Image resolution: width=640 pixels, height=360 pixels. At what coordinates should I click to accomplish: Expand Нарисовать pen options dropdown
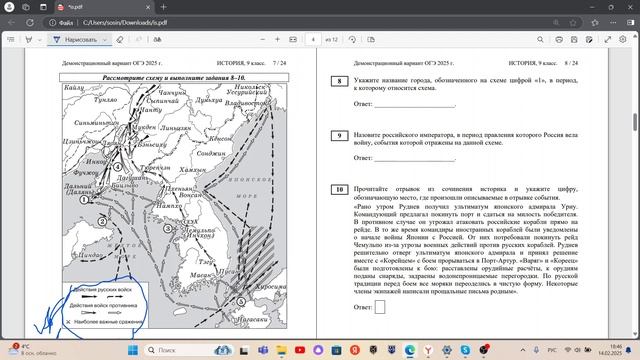(x=105, y=40)
